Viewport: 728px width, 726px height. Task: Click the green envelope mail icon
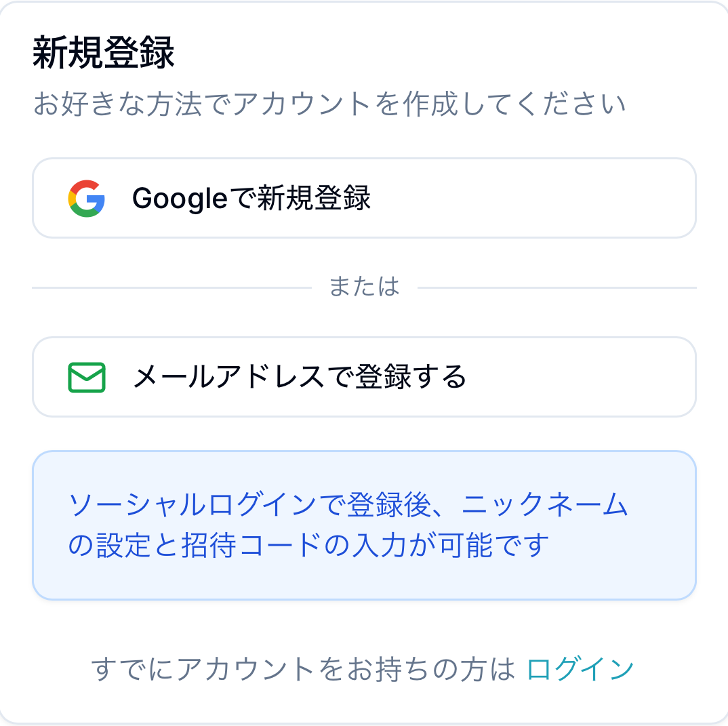87,378
